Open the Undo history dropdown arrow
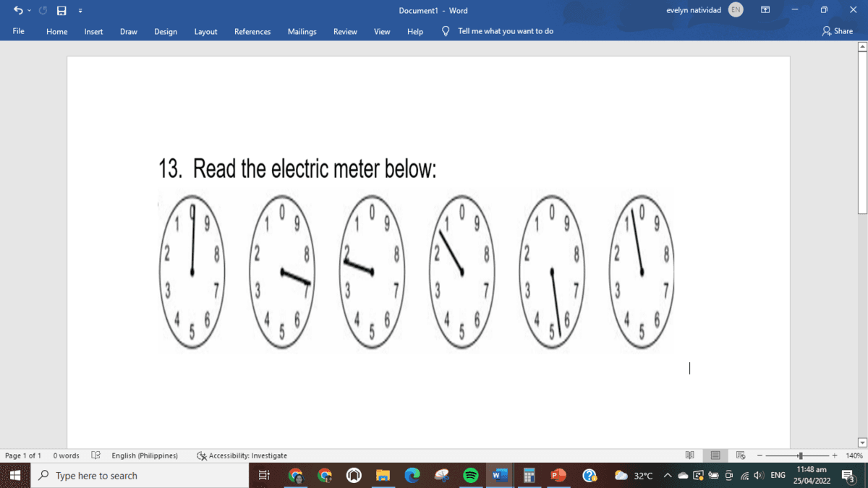868x488 pixels. pyautogui.click(x=28, y=11)
